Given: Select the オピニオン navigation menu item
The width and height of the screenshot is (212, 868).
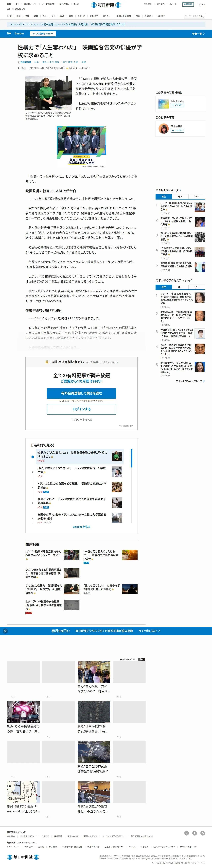Looking at the screenshot, I should pyautogui.click(x=149, y=16).
